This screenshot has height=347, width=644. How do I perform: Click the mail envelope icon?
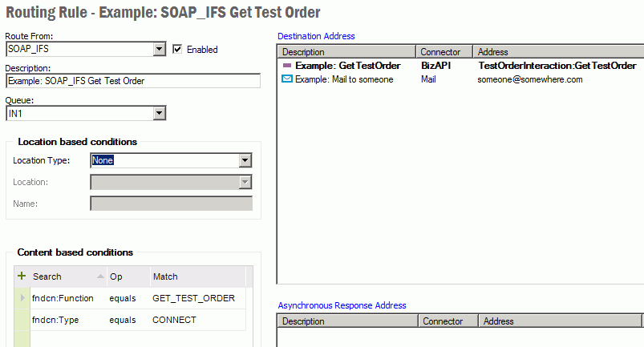287,79
